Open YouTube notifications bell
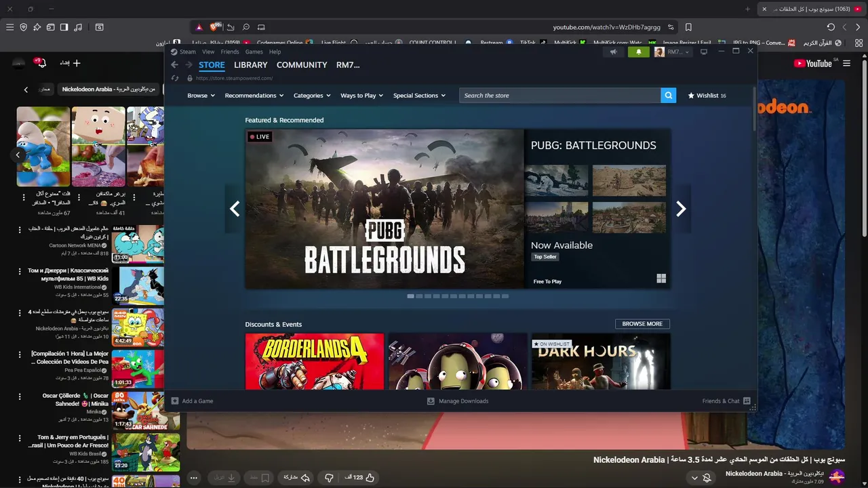Screen dimensions: 868x488 (41, 63)
